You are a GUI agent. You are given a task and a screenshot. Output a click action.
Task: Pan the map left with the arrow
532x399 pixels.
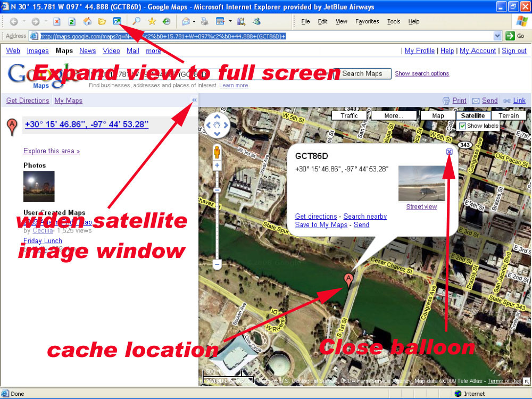209,125
